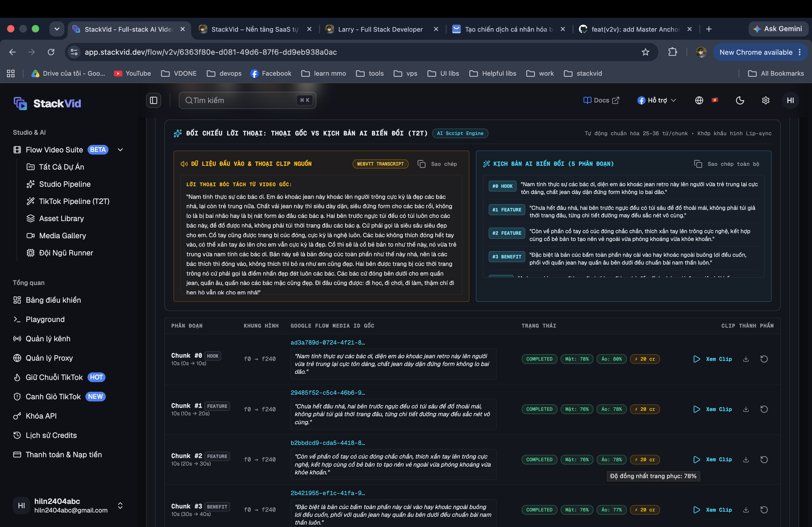Open Tất Cả Dự Án
This screenshot has height=527, width=812.
click(x=61, y=167)
